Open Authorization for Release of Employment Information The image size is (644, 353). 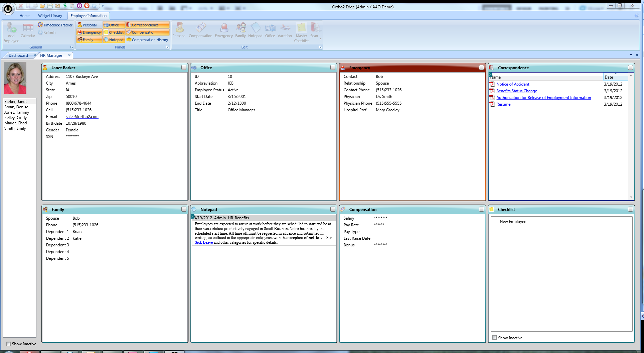(543, 98)
